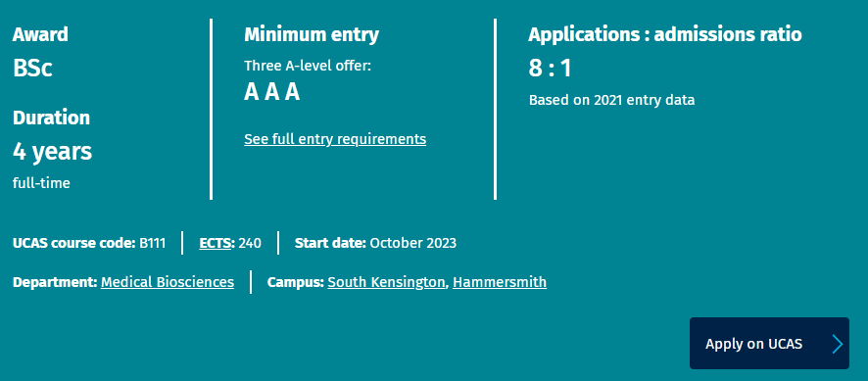Screen dimensions: 868x381
Task: Click the BSc award value
Action: pos(32,69)
